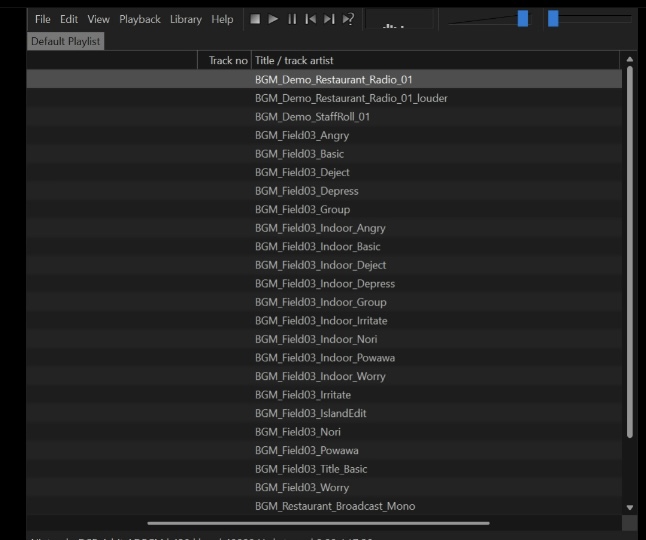This screenshot has width=646, height=540.
Task: Click the horizontal scrollbar thumb
Action: click(318, 523)
